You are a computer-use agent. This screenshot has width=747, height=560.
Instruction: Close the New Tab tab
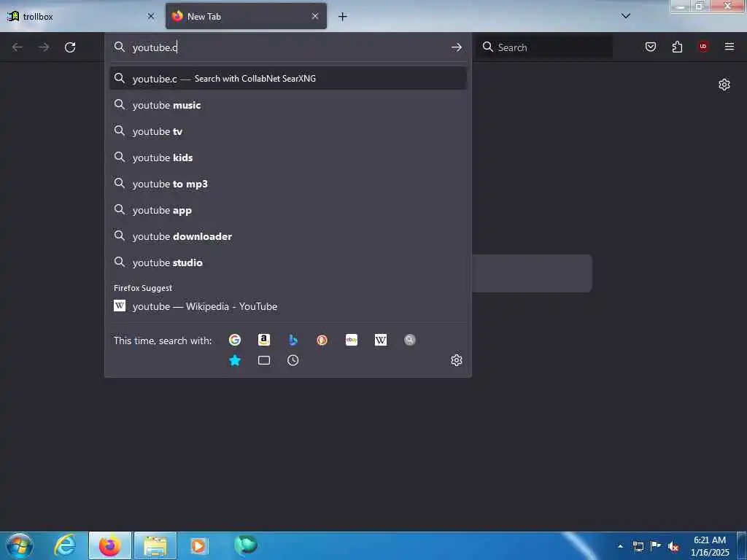pos(315,16)
